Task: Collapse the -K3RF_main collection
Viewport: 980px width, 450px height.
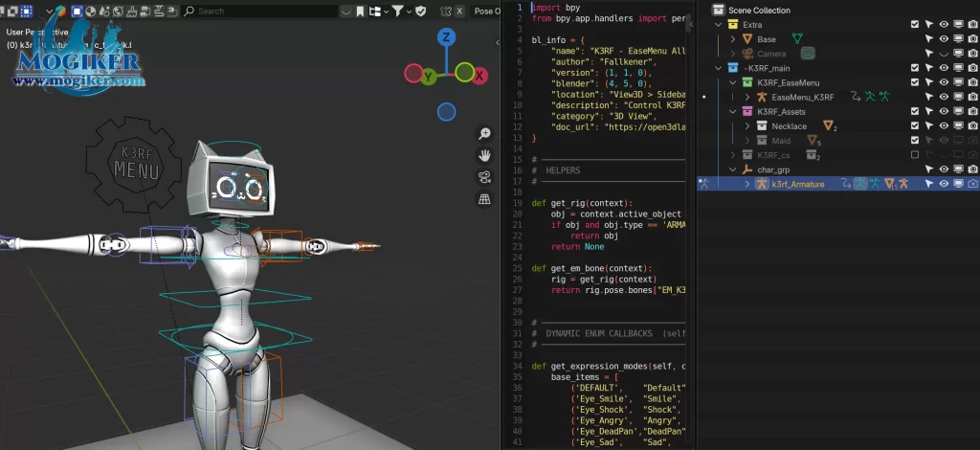Action: 719,67
